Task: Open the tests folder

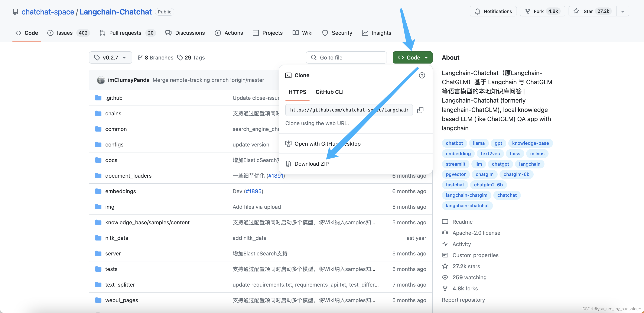Action: 111,269
